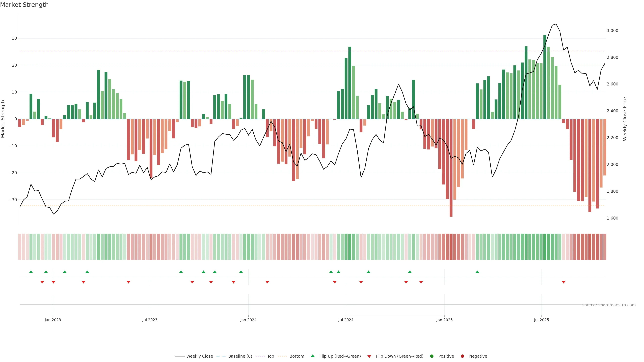This screenshot has height=362, width=644.
Task: Click the Jul 2025 x-axis label
Action: point(541,320)
